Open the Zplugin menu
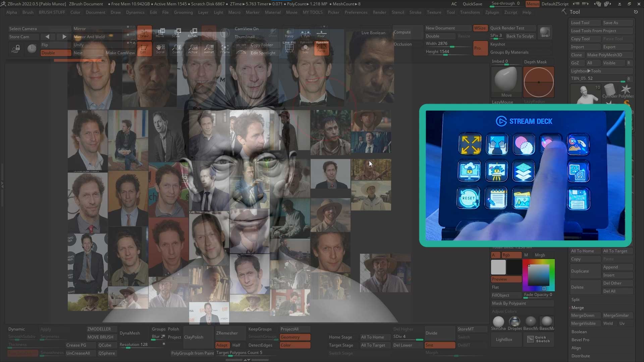Image resolution: width=644 pixels, height=362 pixels. [x=492, y=12]
